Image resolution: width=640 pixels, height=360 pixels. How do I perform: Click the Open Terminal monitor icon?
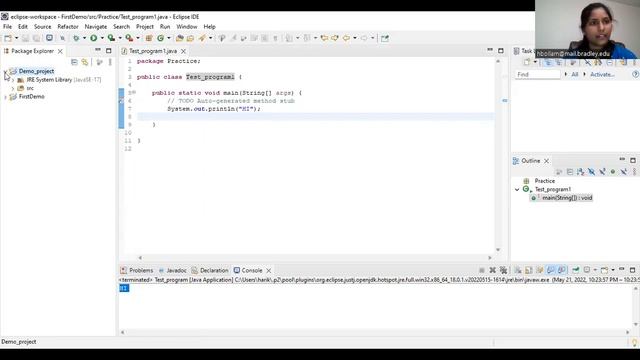[x=49, y=38]
